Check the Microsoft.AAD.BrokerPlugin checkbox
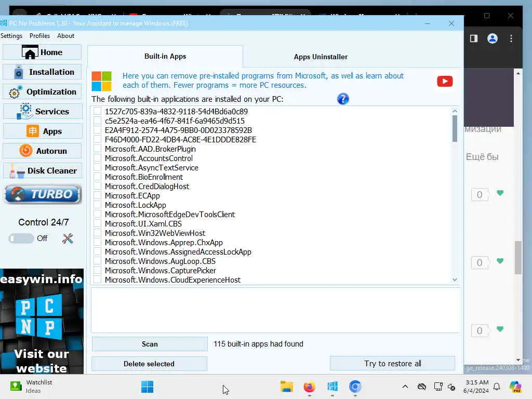Screen dimensions: 532x399 [x=97, y=149]
